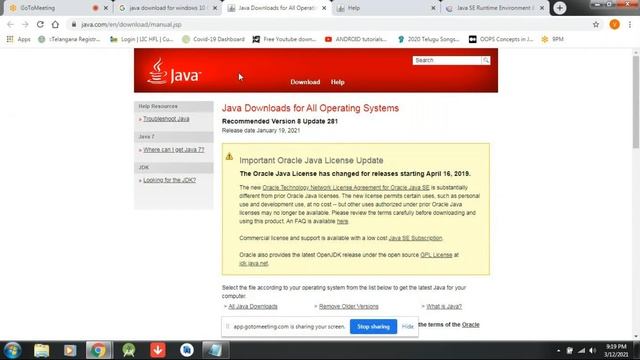Open Windows Start button
This screenshot has height=360, width=640.
(12, 350)
